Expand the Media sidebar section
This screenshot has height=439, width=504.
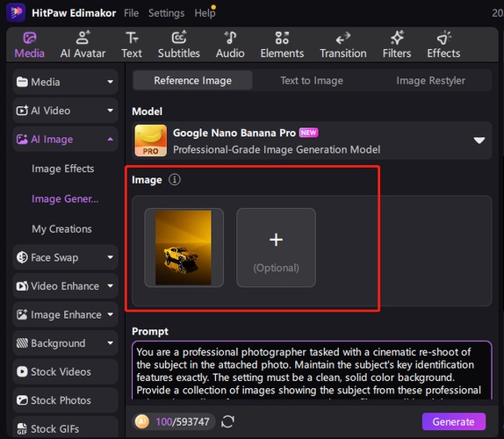[x=65, y=82]
